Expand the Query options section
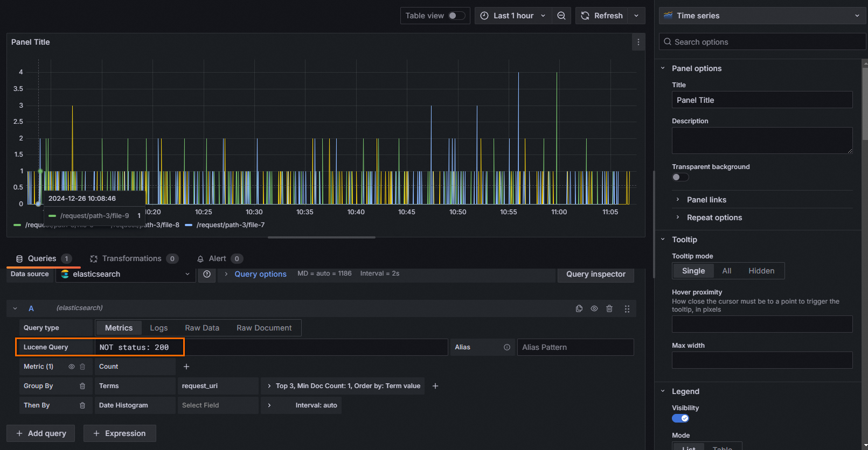This screenshot has width=868, height=450. 260,274
